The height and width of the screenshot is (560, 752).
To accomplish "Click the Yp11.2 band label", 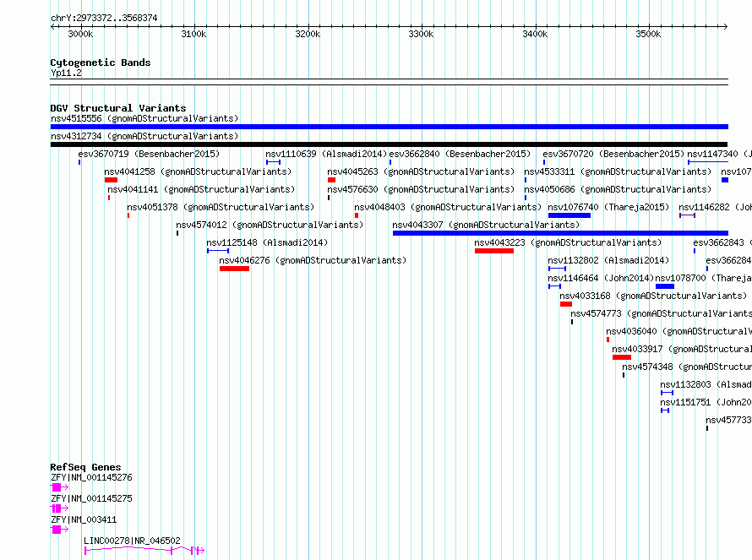I will pos(66,73).
